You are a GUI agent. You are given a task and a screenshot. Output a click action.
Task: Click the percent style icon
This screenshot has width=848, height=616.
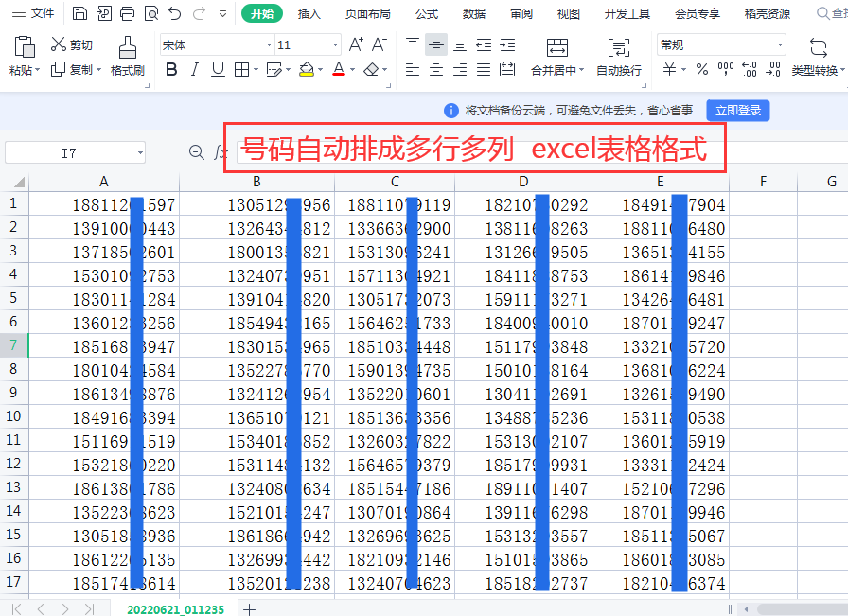701,70
